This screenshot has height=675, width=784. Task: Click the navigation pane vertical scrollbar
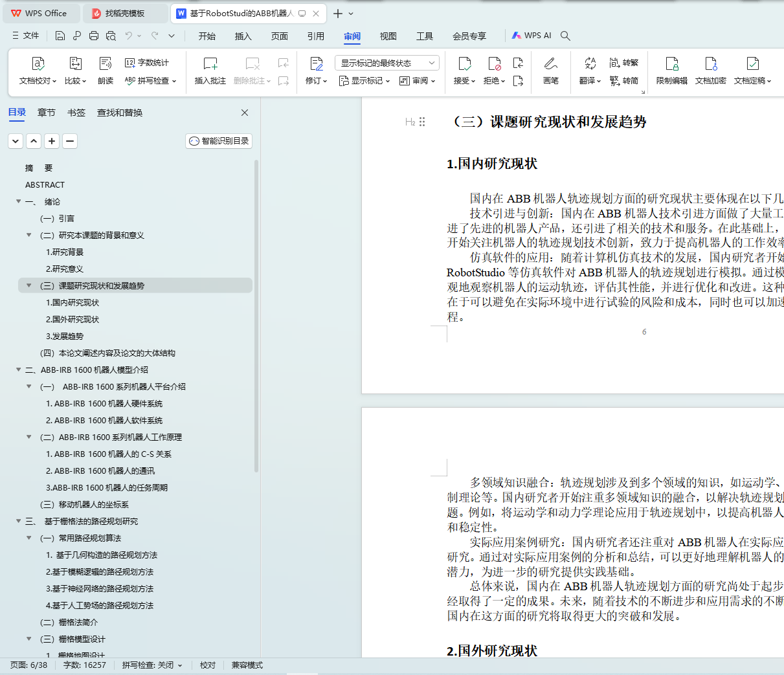click(256, 316)
